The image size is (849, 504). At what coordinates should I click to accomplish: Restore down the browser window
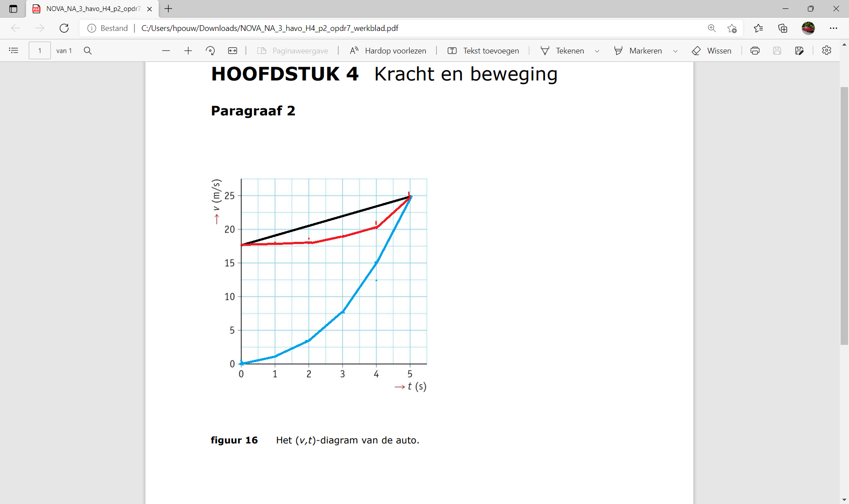(x=811, y=9)
